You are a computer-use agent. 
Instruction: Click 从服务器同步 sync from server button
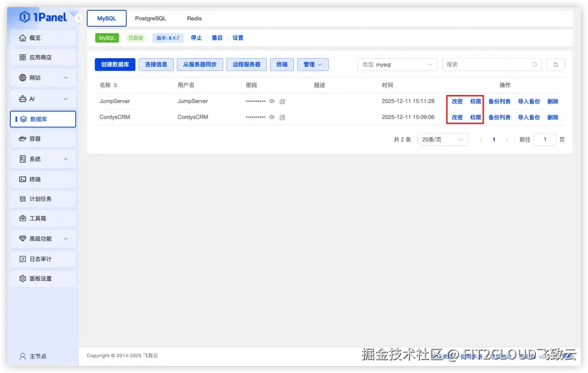click(200, 64)
